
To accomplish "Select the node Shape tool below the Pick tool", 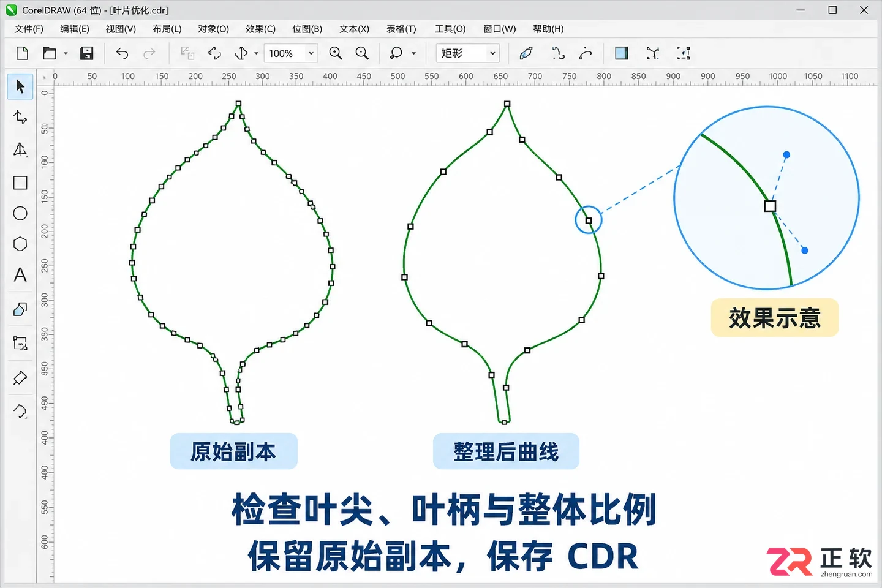I will [x=20, y=117].
